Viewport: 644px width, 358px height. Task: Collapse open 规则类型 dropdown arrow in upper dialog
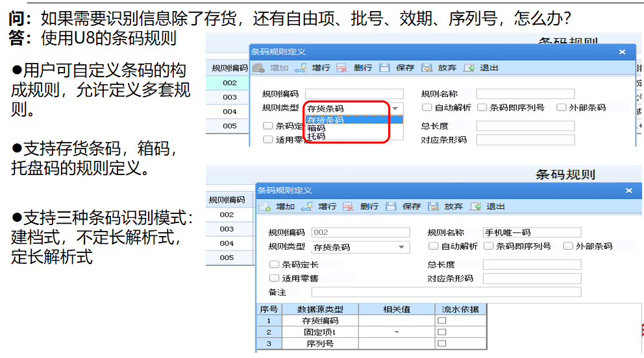click(395, 109)
